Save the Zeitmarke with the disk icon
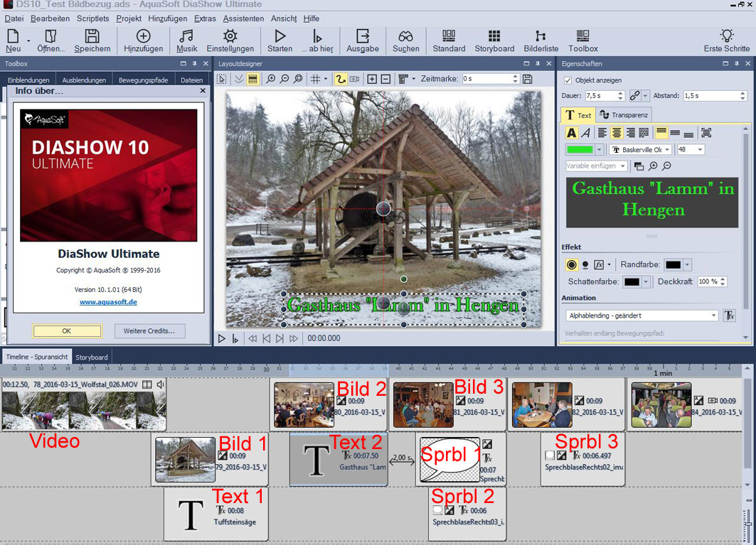Screen dimensions: 756x545 527,79
